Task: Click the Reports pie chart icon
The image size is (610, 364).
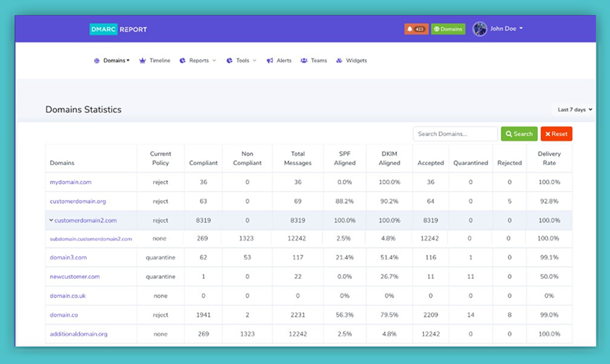Action: (183, 60)
